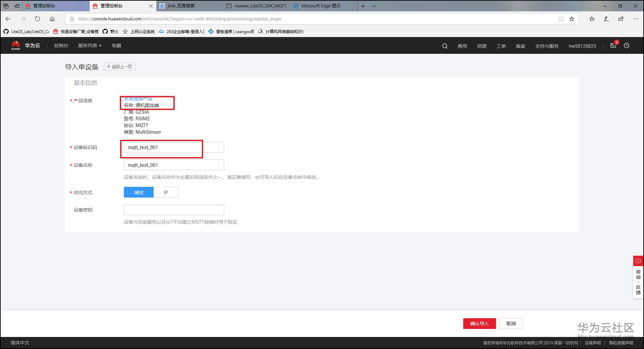Open the favorites hub icon

592,19
